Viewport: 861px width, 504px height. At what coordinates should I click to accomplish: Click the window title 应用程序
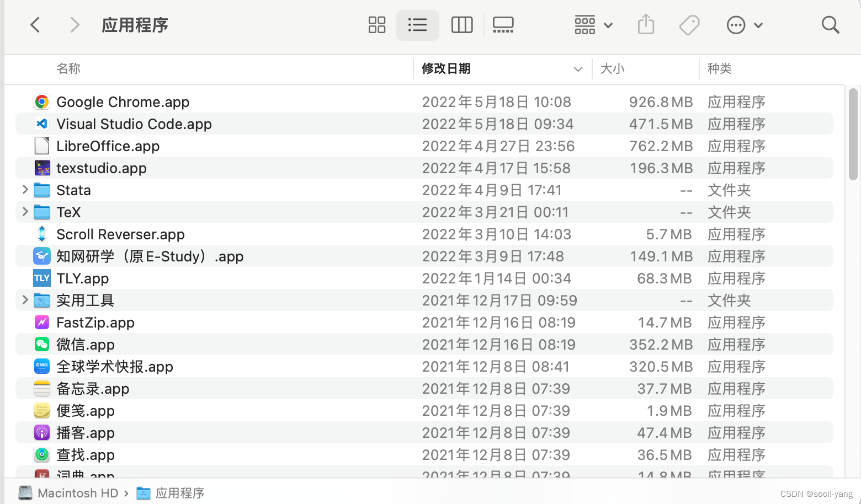point(135,25)
